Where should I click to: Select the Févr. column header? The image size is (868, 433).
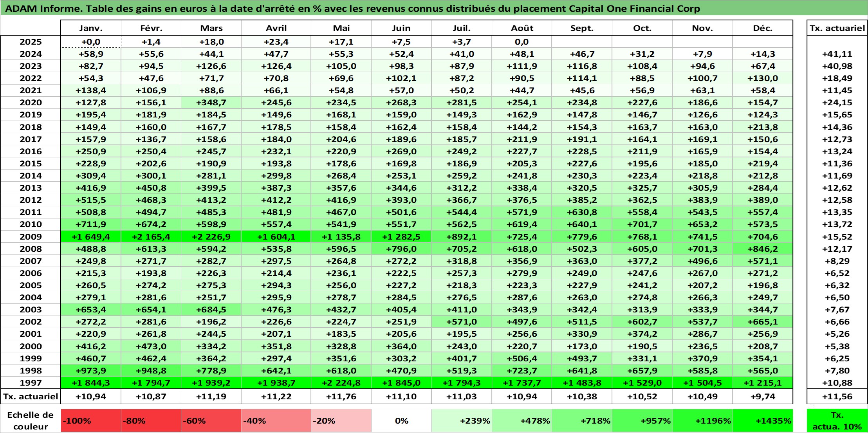click(x=151, y=28)
